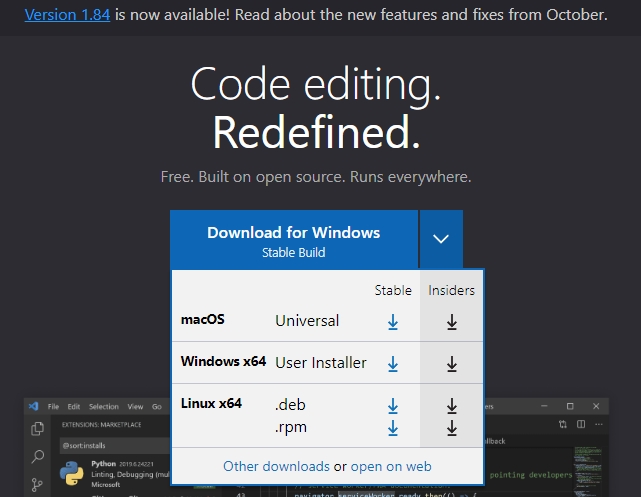Click the Search magnifier icon in sidebar

tap(37, 457)
